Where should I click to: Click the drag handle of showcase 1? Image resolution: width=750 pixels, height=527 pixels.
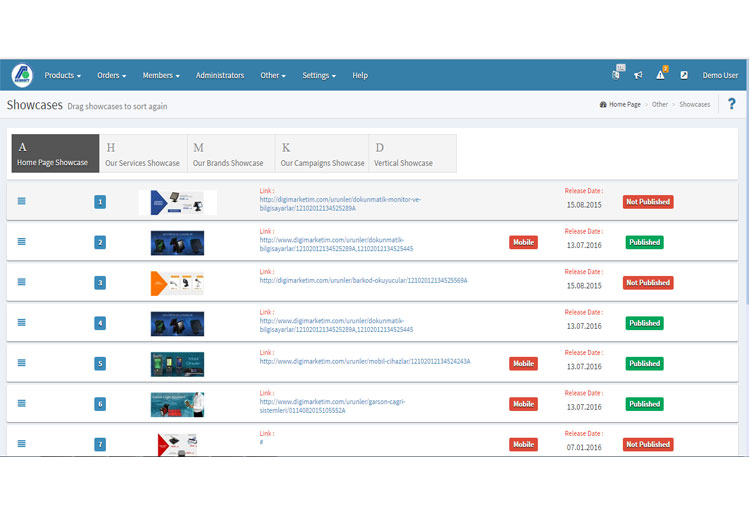tap(22, 201)
